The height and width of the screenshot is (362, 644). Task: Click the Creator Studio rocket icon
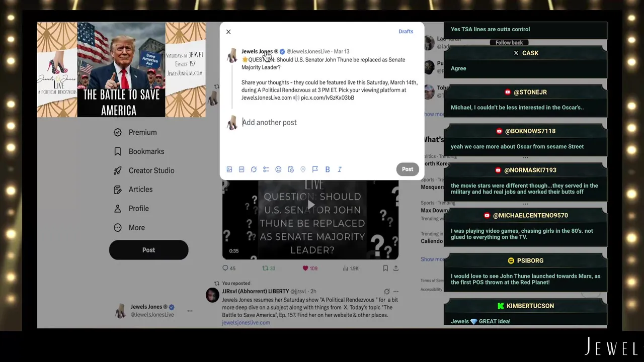118,170
